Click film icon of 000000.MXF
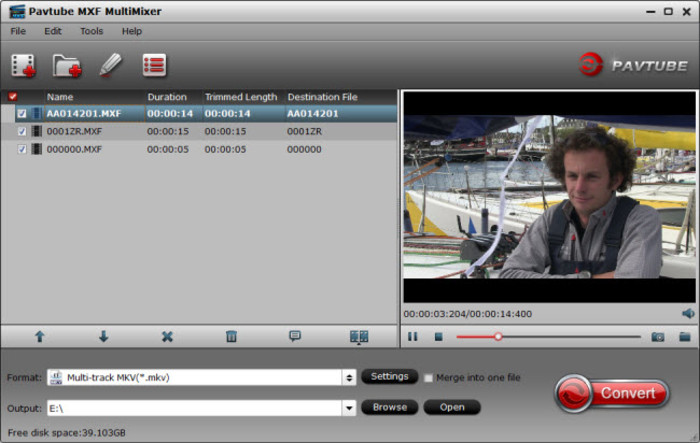The width and height of the screenshot is (700, 443). point(37,149)
